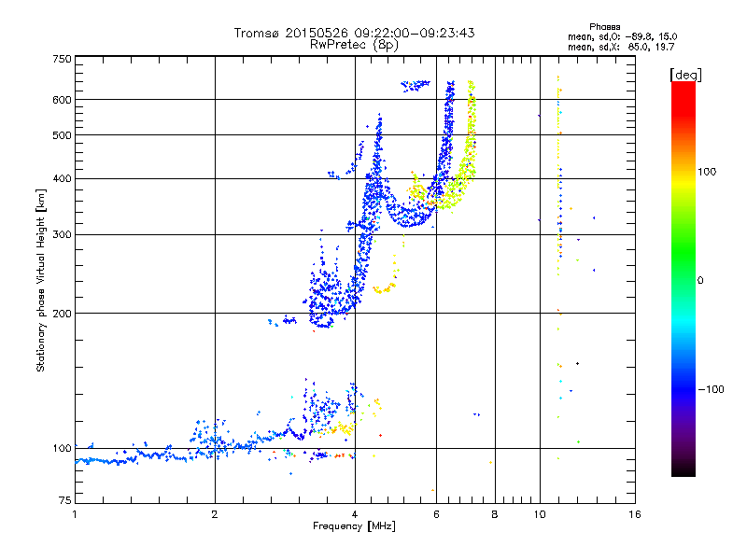Screen dimensions: 747x560
Task: Click the 'Stationary phase Virtual Height [km]' axis label
Action: click(41, 280)
